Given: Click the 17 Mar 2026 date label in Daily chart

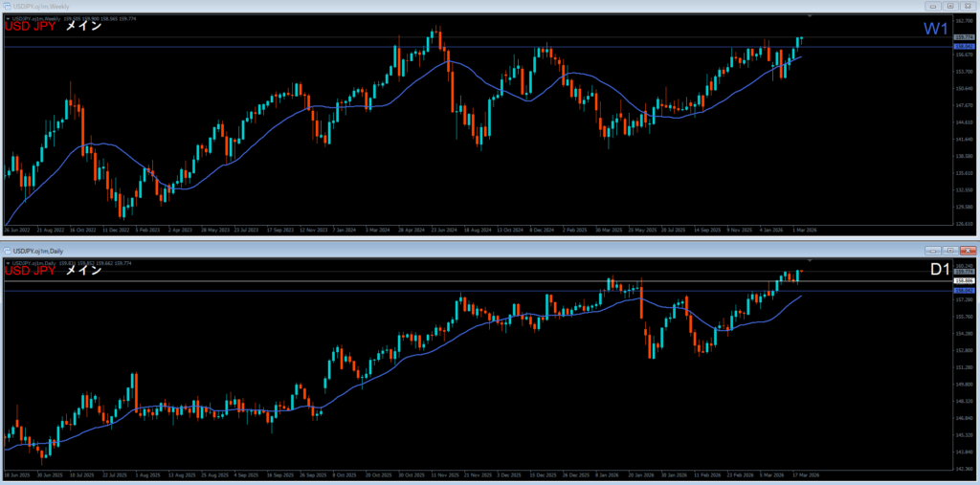Looking at the screenshot, I should 805,474.
